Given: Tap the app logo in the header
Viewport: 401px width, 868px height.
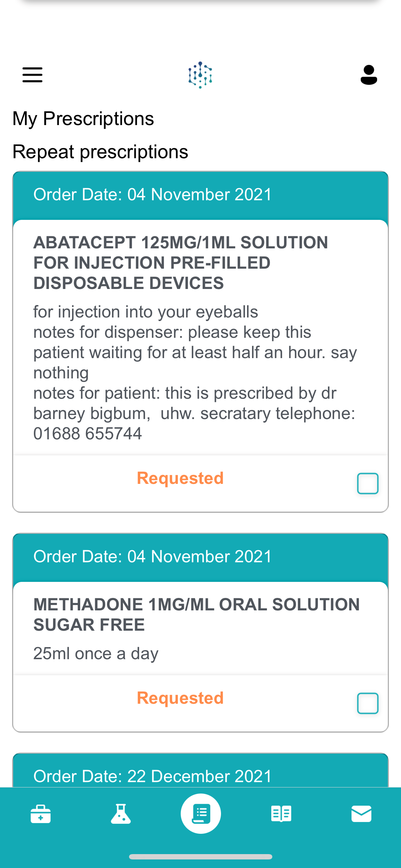Looking at the screenshot, I should [x=200, y=75].
